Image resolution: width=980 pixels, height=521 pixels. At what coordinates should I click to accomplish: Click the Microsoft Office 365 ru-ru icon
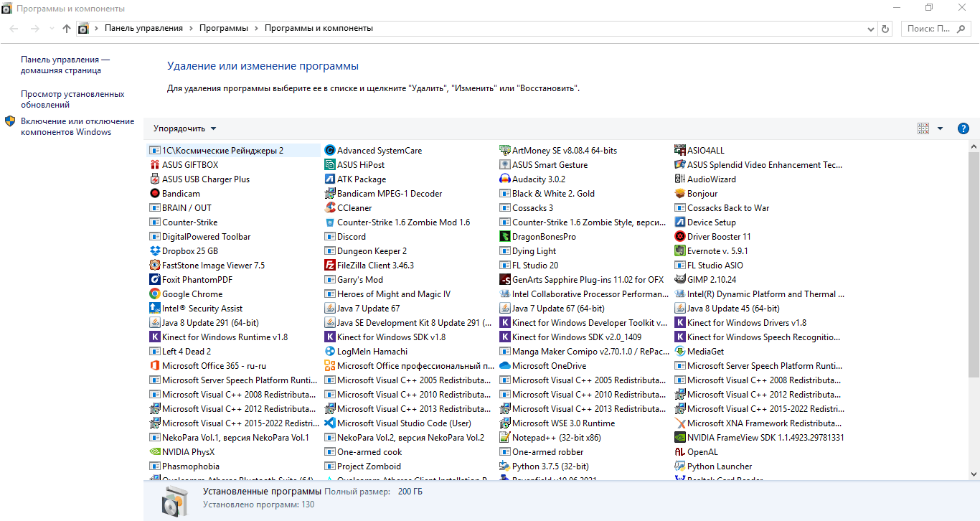pos(155,366)
